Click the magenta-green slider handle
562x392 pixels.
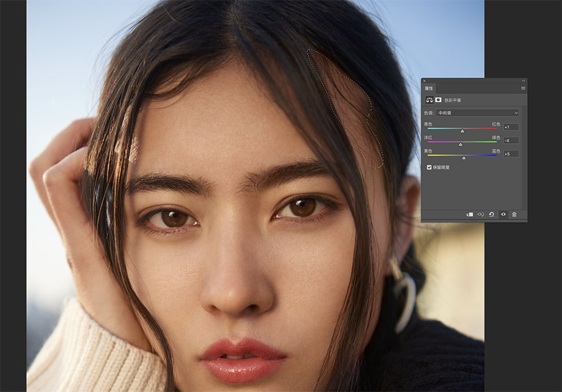[461, 144]
